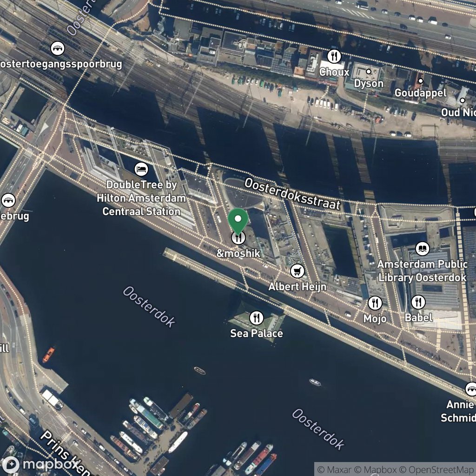Image resolution: width=476 pixels, height=476 pixels.
Task: Click the Annie Schmidt bridge icon
Action: point(471,389)
